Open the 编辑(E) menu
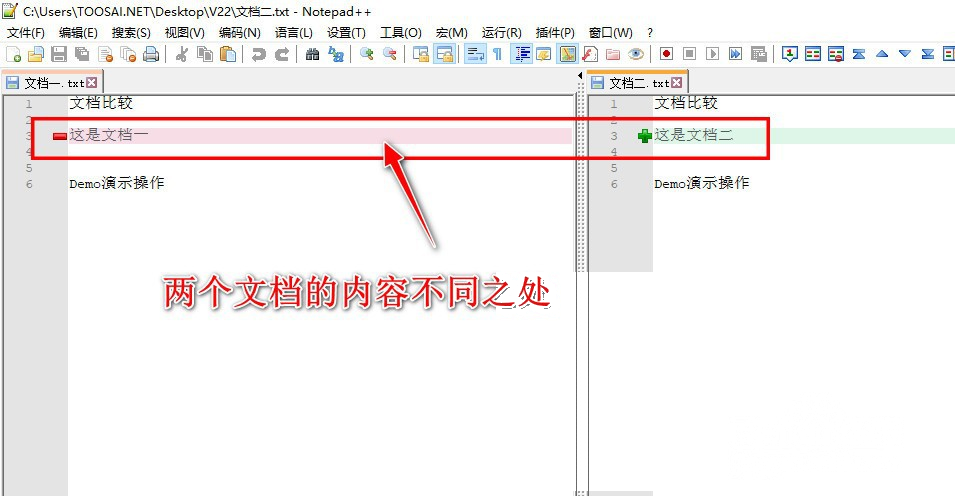 (x=78, y=33)
